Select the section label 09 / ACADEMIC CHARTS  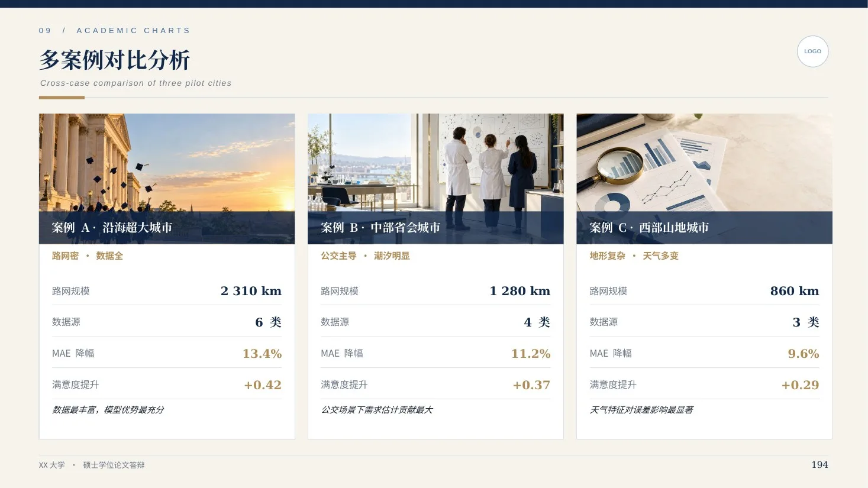point(115,31)
